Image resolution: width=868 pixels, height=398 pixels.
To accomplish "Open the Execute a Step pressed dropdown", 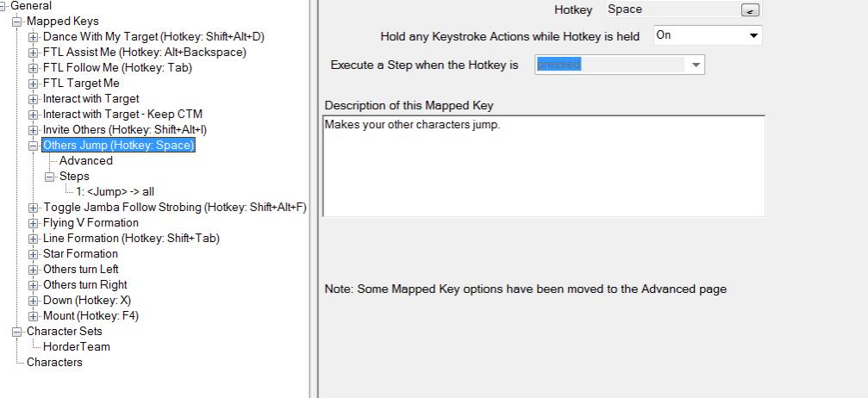I will 619,65.
